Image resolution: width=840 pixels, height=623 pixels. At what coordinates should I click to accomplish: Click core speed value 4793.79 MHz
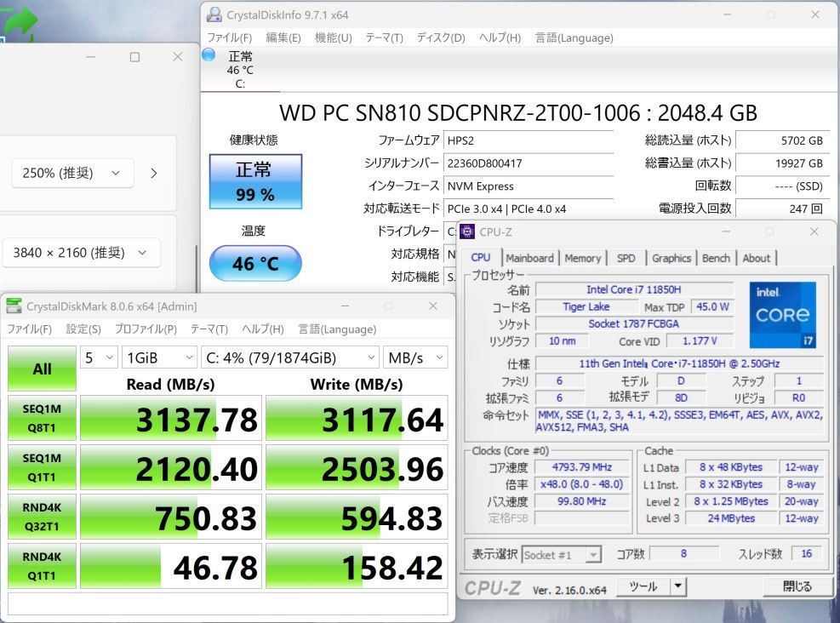click(x=581, y=467)
